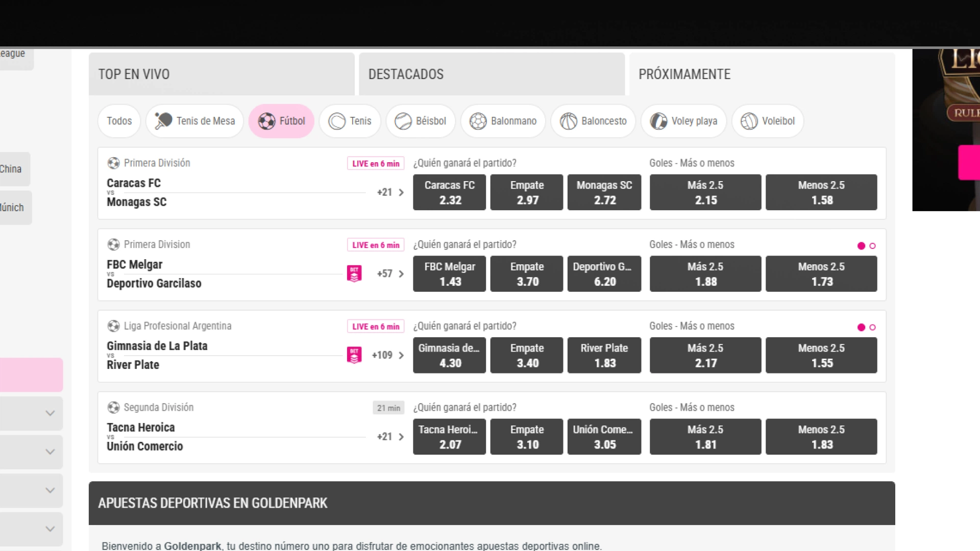Bet on FBC Melgar at 1.43

click(x=449, y=274)
